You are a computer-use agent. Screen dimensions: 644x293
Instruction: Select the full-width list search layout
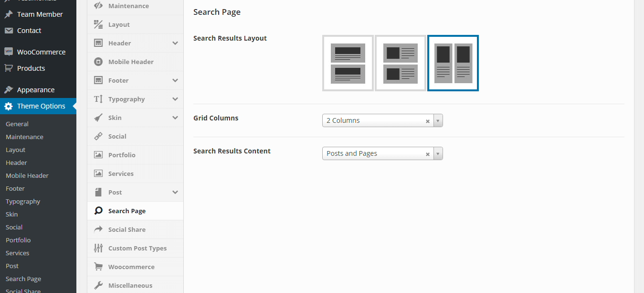[348, 63]
